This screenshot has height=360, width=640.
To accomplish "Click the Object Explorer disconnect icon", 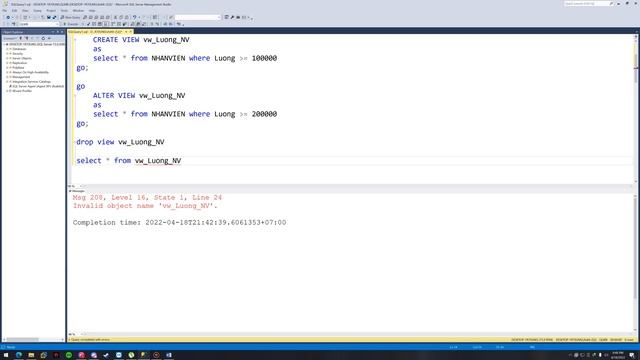I will 27,38.
